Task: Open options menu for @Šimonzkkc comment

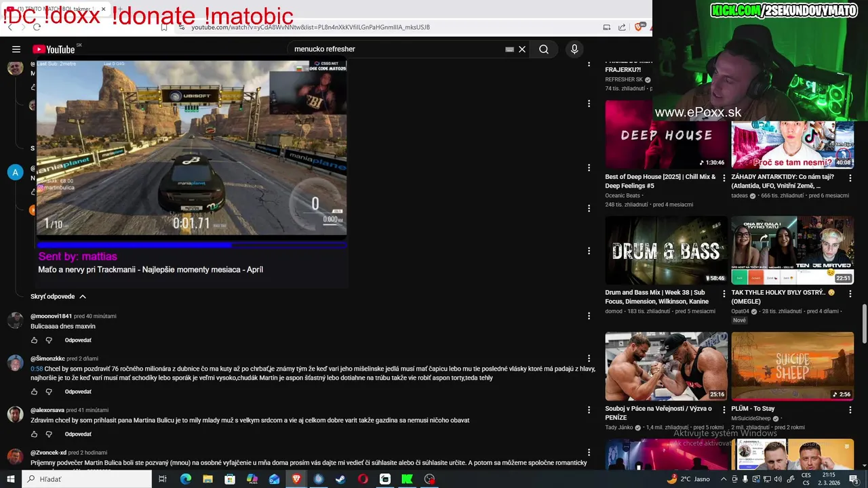Action: 589,359
